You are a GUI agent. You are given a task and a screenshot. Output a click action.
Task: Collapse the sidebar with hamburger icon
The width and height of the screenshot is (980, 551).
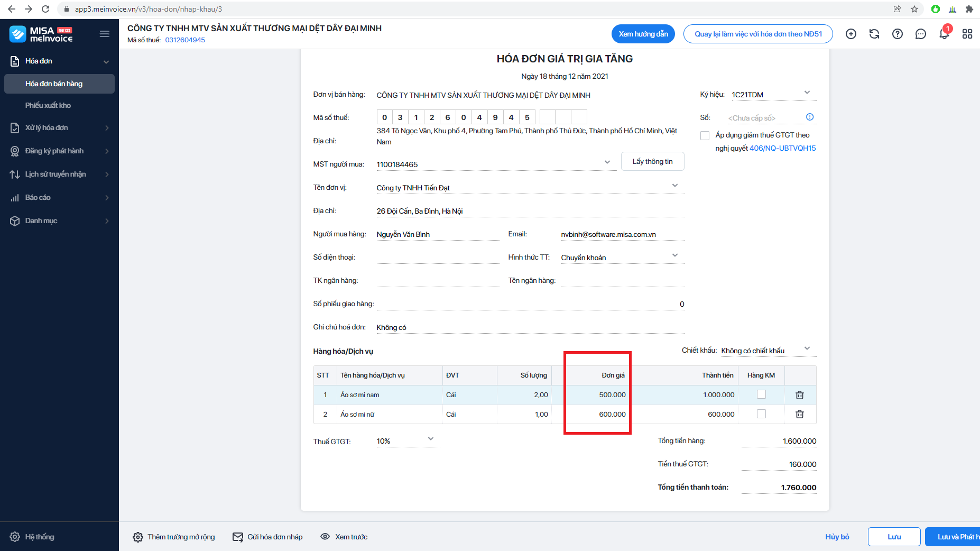pos(105,34)
